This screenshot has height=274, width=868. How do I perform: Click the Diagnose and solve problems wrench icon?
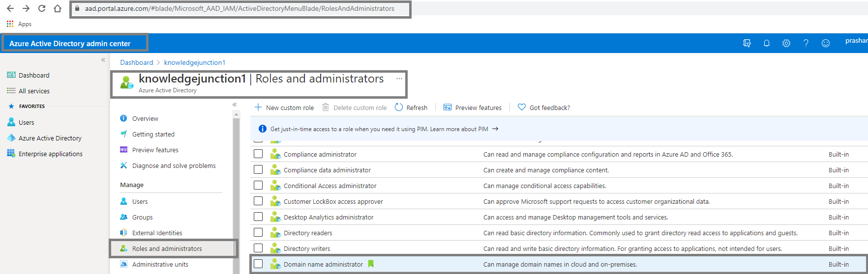[x=123, y=165]
